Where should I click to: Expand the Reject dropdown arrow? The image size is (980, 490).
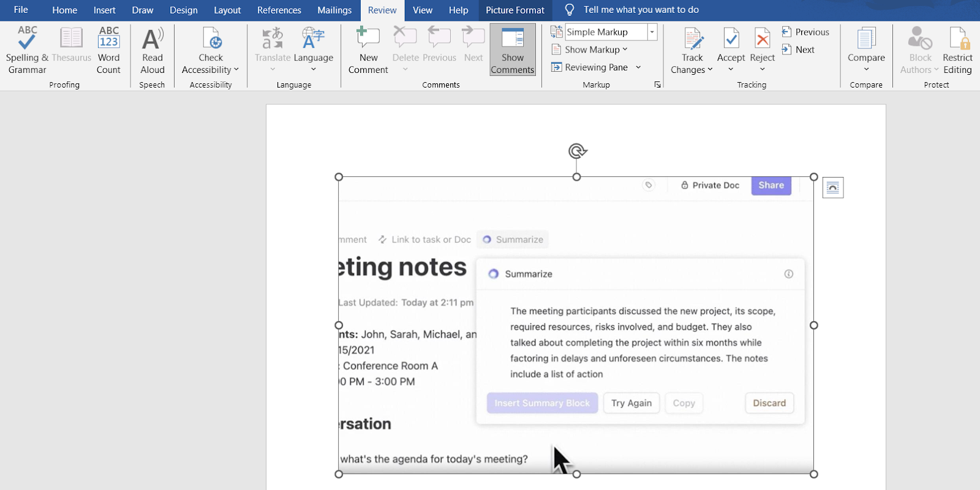[x=763, y=70]
